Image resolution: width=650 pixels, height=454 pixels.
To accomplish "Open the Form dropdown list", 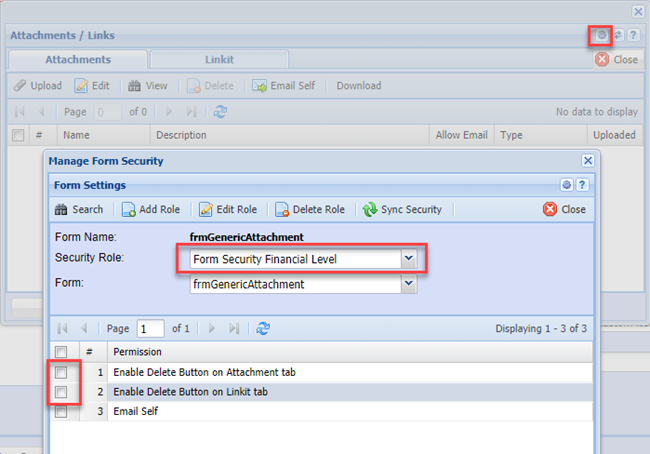I will tap(407, 284).
